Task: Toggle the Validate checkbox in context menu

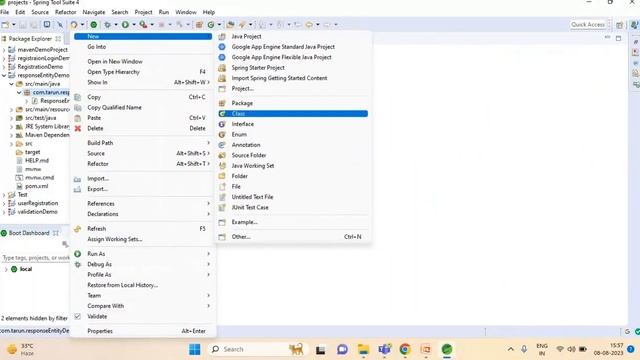Action: [78, 316]
